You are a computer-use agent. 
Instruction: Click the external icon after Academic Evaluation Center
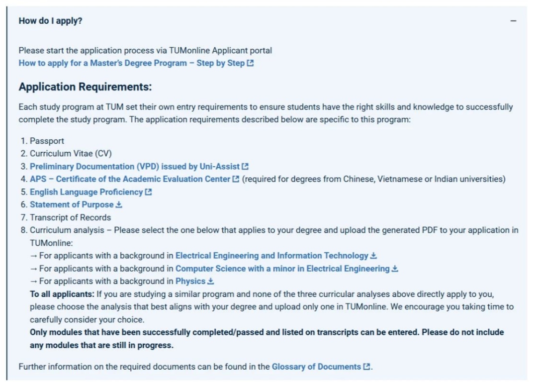pos(236,179)
